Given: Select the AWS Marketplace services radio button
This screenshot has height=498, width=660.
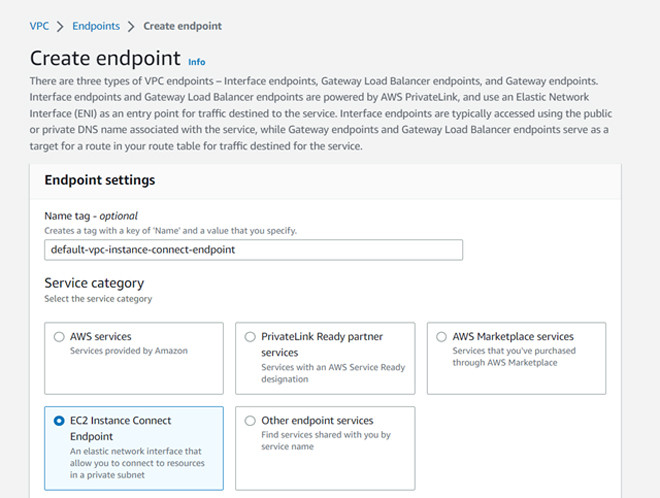Looking at the screenshot, I should point(442,337).
